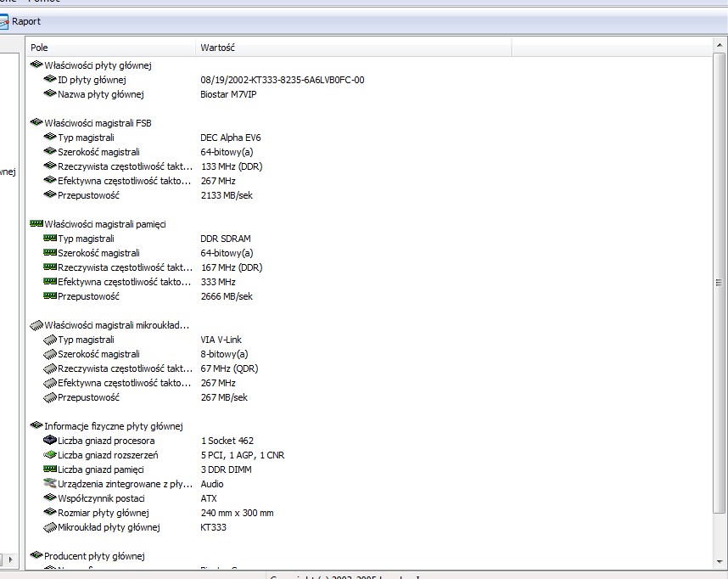This screenshot has height=579, width=728.
Task: Select the Biostar M7VIP value
Action: [228, 94]
